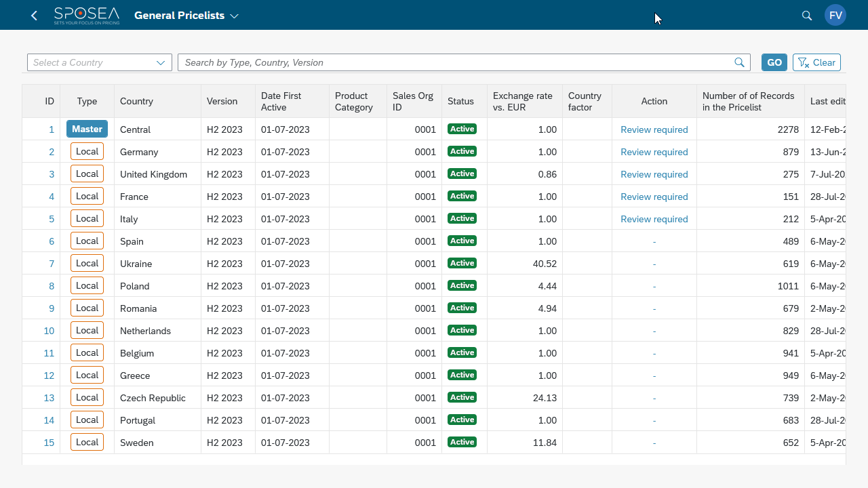868x488 pixels.
Task: Open Review required for Germany
Action: tap(654, 152)
